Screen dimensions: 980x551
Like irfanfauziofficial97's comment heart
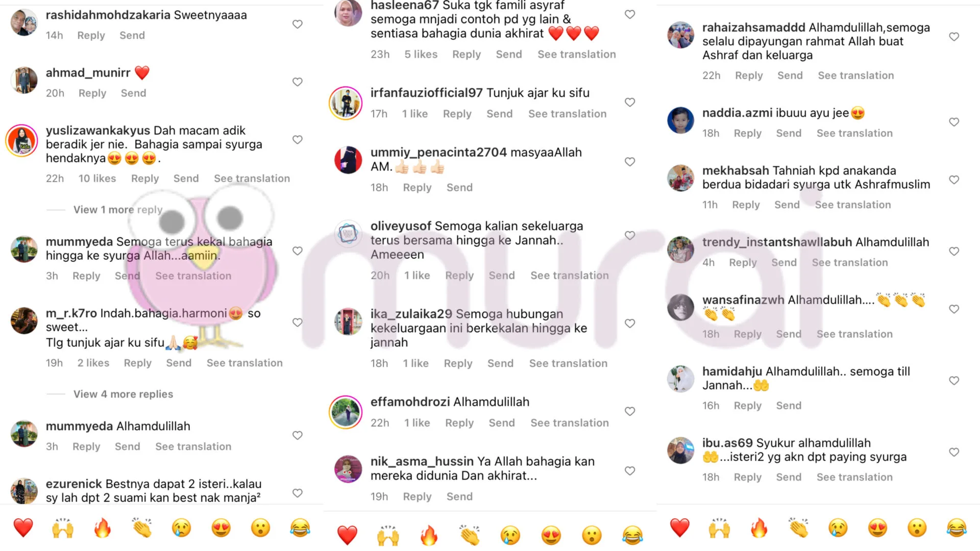[x=630, y=102]
